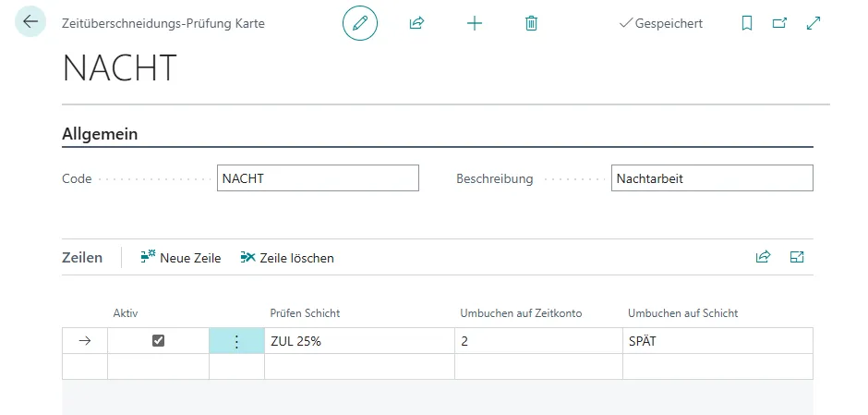Share the Zeilen section via icon
The image size is (868, 415).
[763, 257]
